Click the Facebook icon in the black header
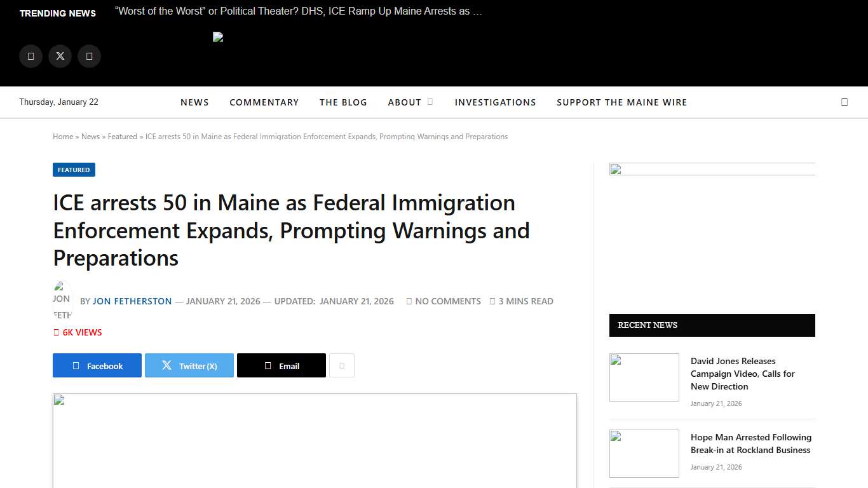868x488 pixels. coord(31,56)
